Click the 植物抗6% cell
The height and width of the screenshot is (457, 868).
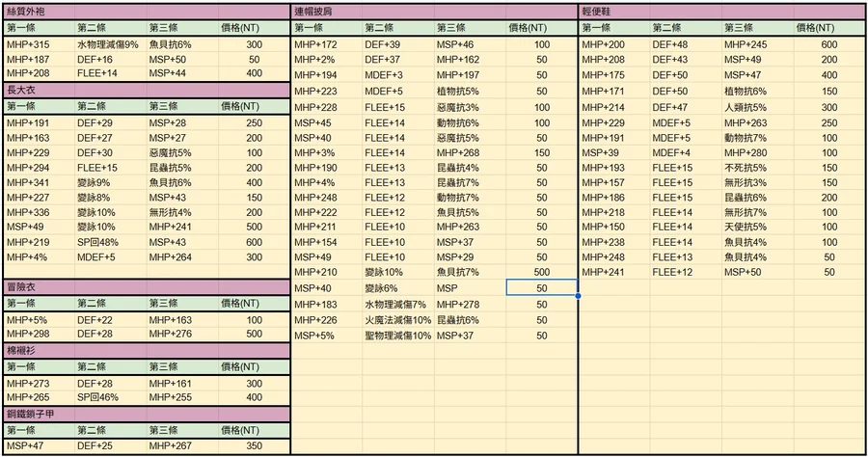tap(758, 92)
